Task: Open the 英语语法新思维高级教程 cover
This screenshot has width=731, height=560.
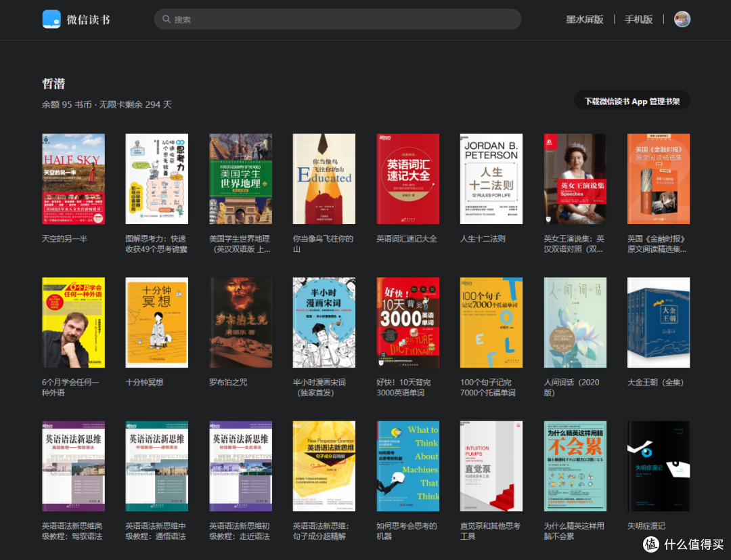Action: pos(73,467)
